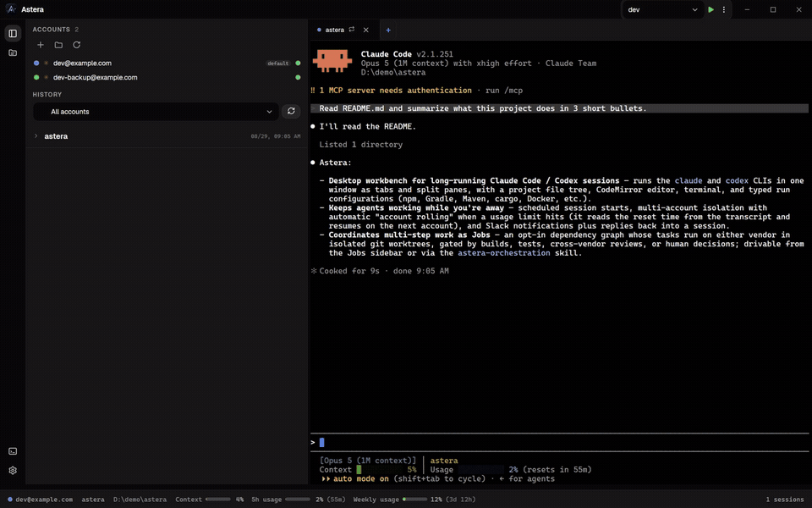Click the accounts folder icon
This screenshot has width=812, height=508.
tap(58, 45)
